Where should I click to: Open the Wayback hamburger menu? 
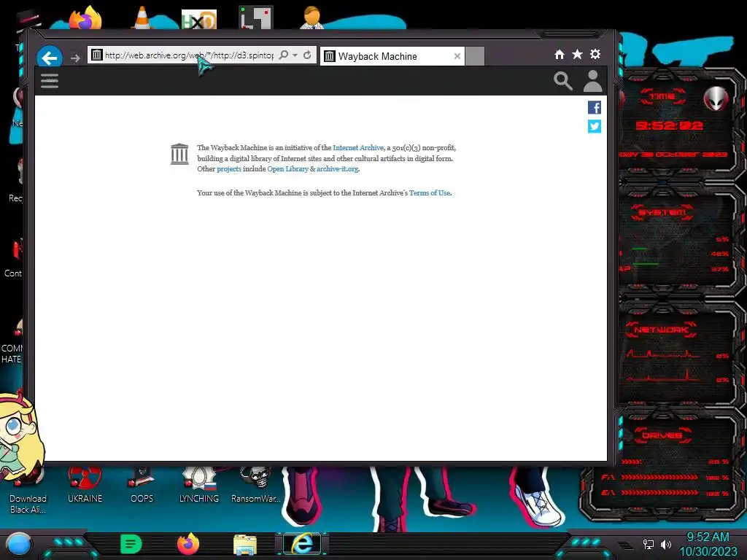(x=50, y=81)
